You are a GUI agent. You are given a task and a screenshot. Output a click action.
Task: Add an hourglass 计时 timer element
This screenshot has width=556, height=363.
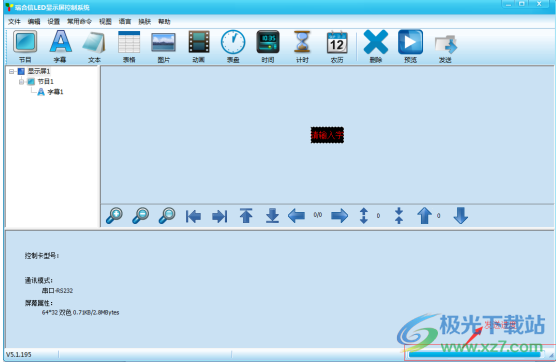click(302, 46)
